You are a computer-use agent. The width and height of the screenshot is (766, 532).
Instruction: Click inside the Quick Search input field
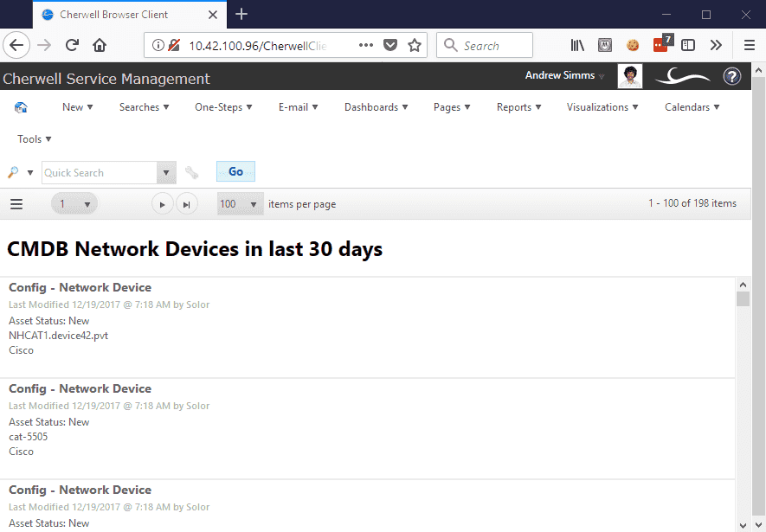[100, 172]
